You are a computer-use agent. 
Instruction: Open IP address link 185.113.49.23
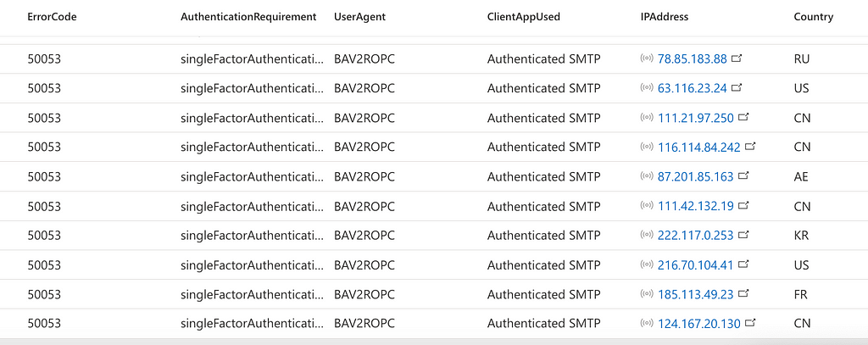[695, 295]
